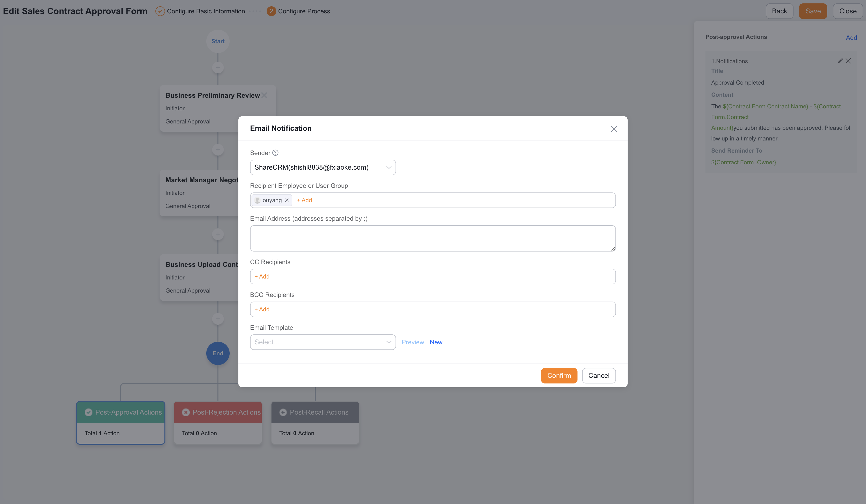Click inside the Email Address text area
The width and height of the screenshot is (866, 504).
coord(433,238)
